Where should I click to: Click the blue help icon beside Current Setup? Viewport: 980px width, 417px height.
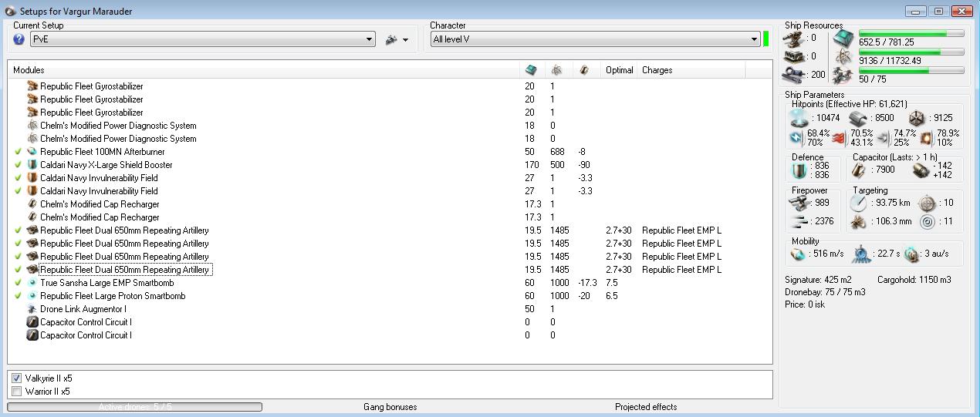[x=19, y=39]
